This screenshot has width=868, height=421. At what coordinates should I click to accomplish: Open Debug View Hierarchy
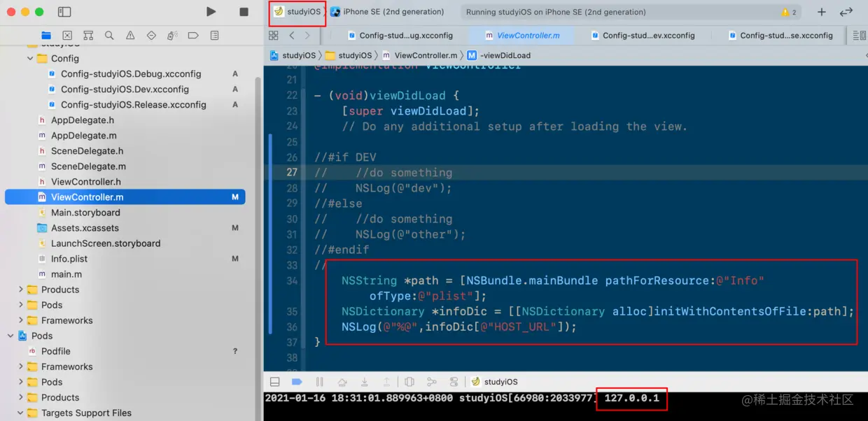409,382
